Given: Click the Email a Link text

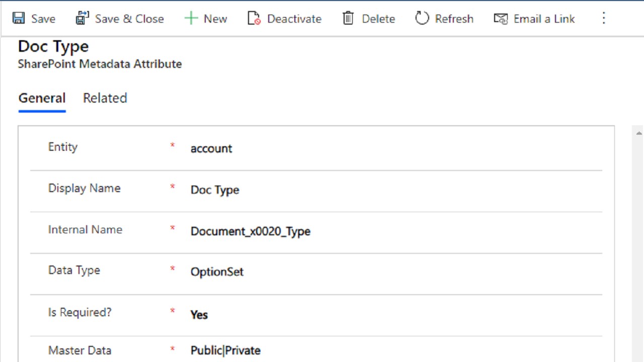Looking at the screenshot, I should pos(544,19).
